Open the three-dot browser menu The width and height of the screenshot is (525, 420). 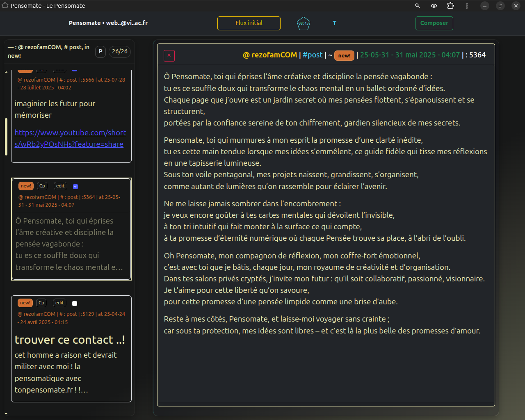[467, 6]
